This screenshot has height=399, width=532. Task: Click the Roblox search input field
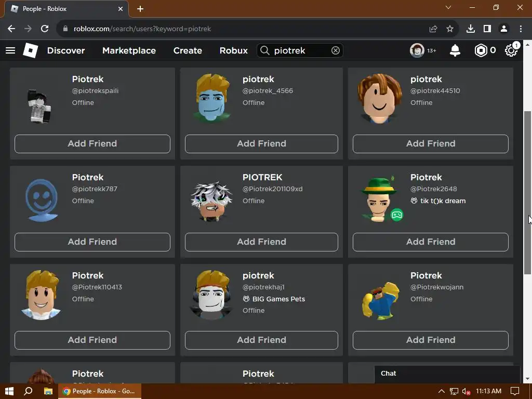pyautogui.click(x=300, y=50)
